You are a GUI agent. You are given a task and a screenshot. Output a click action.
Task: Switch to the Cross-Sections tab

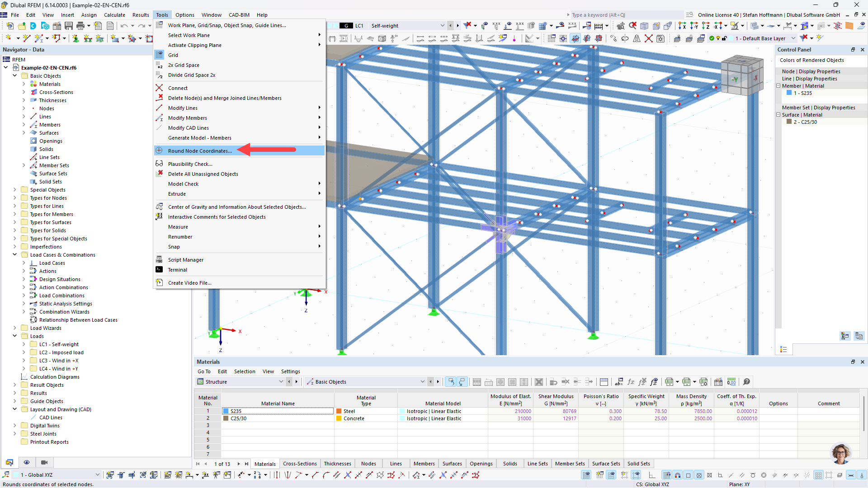(x=300, y=464)
